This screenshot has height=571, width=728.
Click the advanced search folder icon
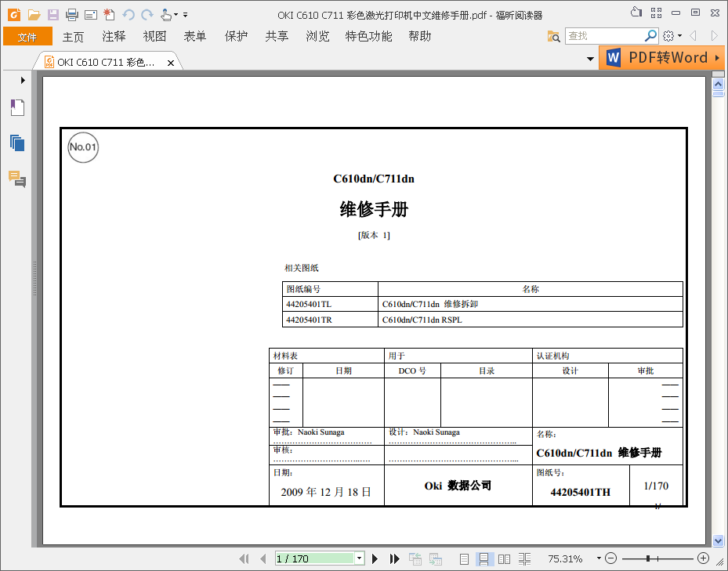point(553,36)
